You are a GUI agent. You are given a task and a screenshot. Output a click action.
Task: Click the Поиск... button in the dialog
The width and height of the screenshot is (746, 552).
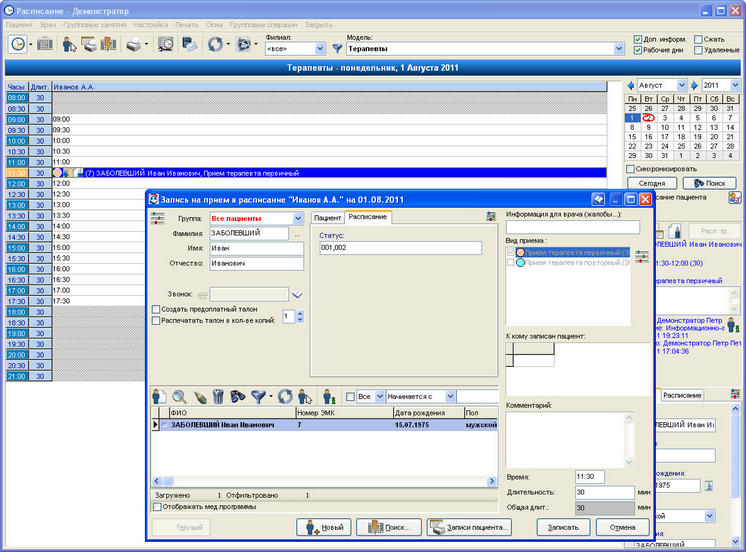pyautogui.click(x=388, y=527)
